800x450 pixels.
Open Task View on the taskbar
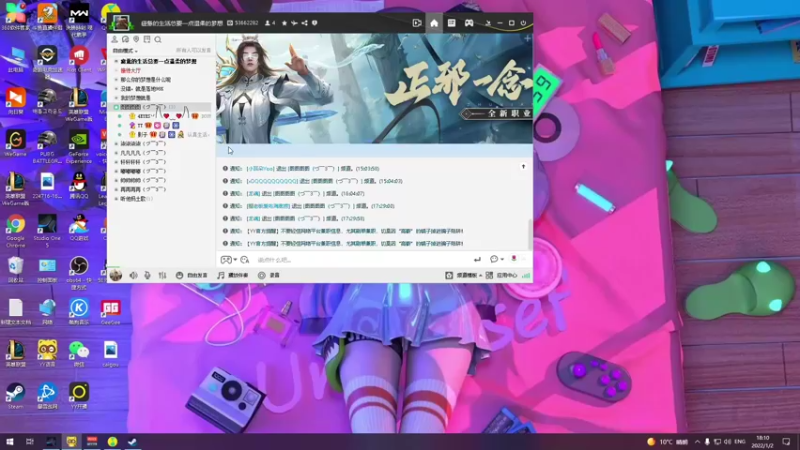tap(30, 441)
